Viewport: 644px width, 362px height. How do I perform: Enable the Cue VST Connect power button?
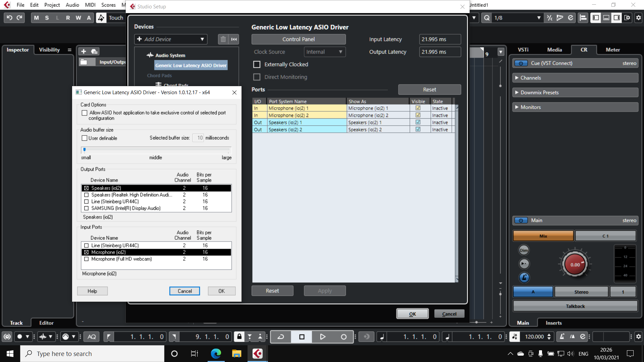[x=521, y=63]
